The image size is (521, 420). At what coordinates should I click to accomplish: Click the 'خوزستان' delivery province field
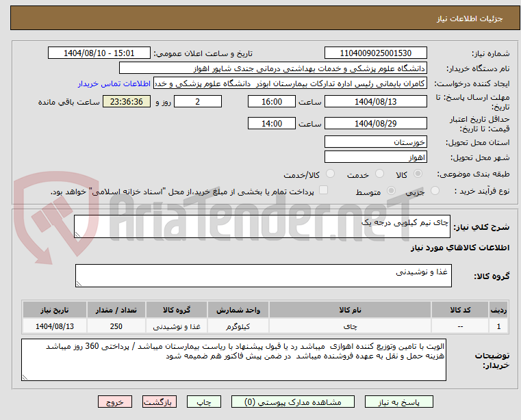click(375, 142)
